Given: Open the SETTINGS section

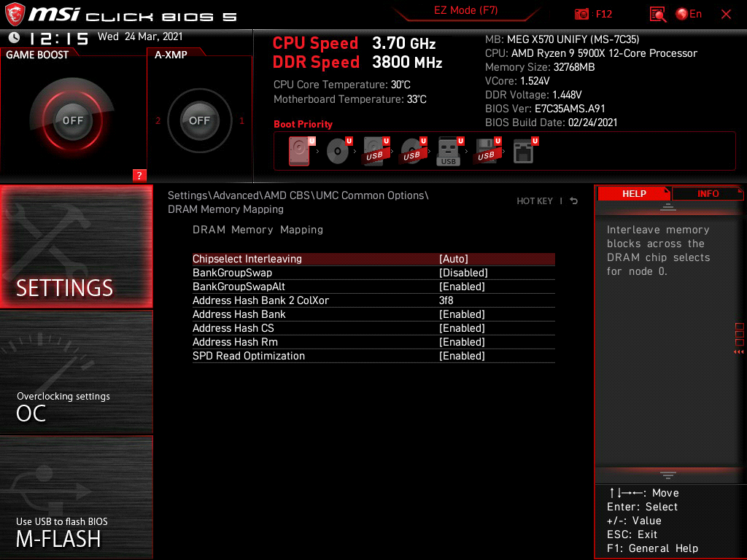Looking at the screenshot, I should tap(76, 246).
